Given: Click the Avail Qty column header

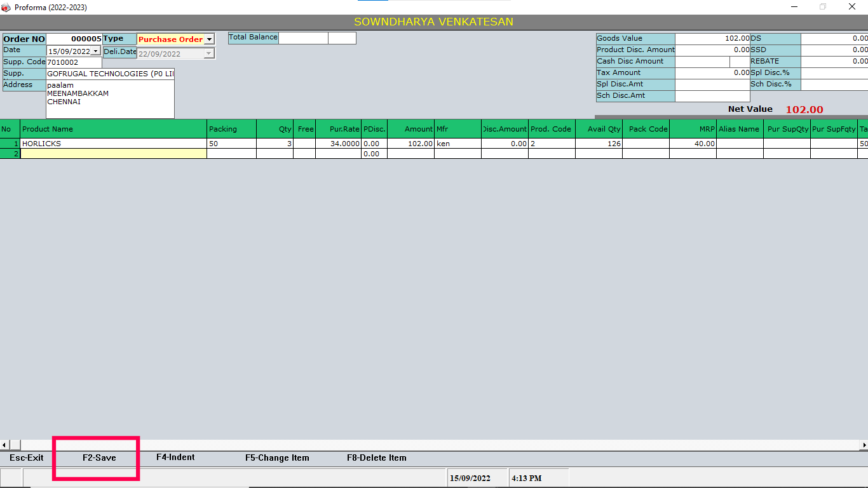Looking at the screenshot, I should tap(599, 129).
